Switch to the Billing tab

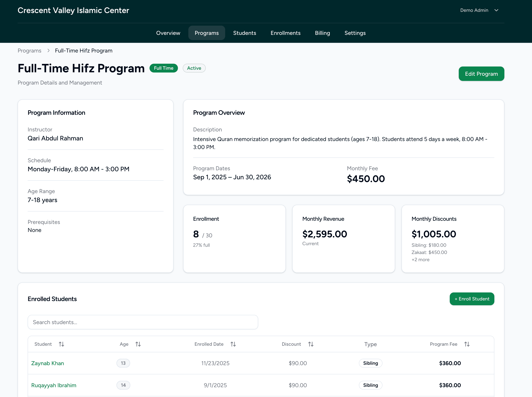click(322, 33)
